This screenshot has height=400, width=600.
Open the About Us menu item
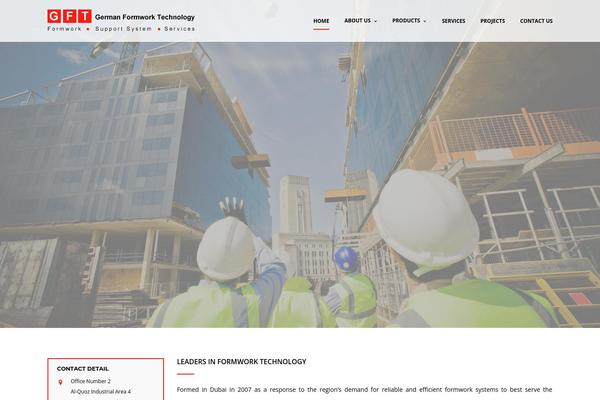(357, 21)
